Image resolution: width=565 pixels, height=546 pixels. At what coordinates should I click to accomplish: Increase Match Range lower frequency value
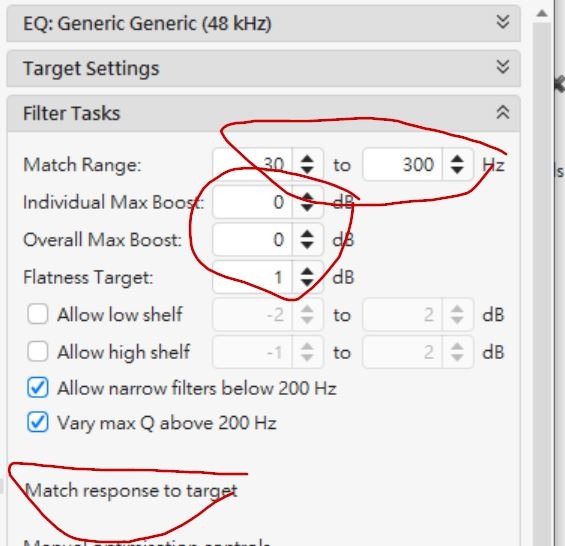point(307,159)
